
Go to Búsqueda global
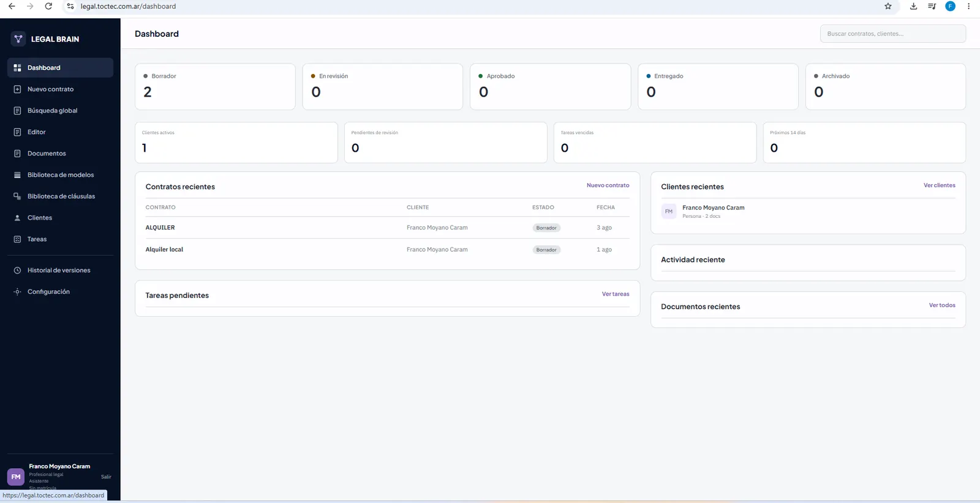pos(60,111)
